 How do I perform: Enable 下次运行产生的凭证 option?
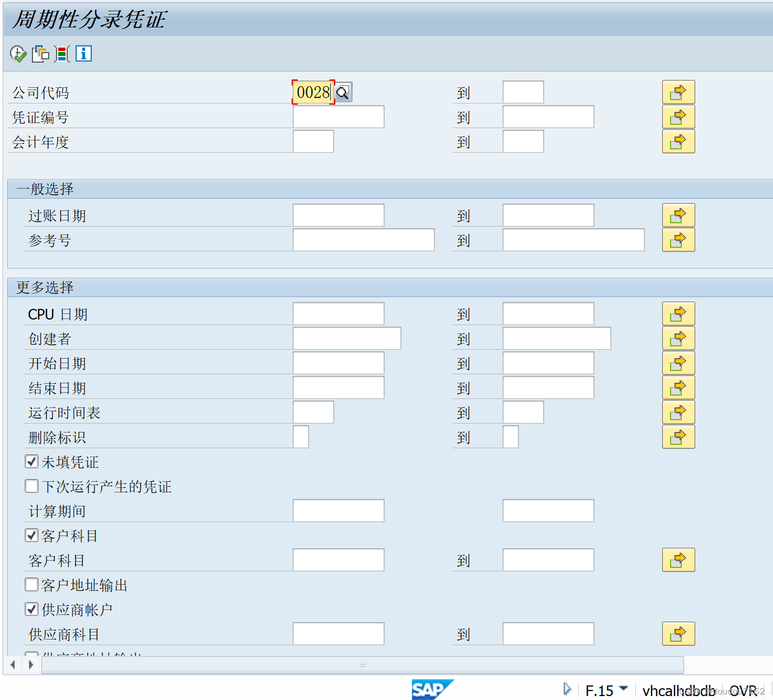31,486
